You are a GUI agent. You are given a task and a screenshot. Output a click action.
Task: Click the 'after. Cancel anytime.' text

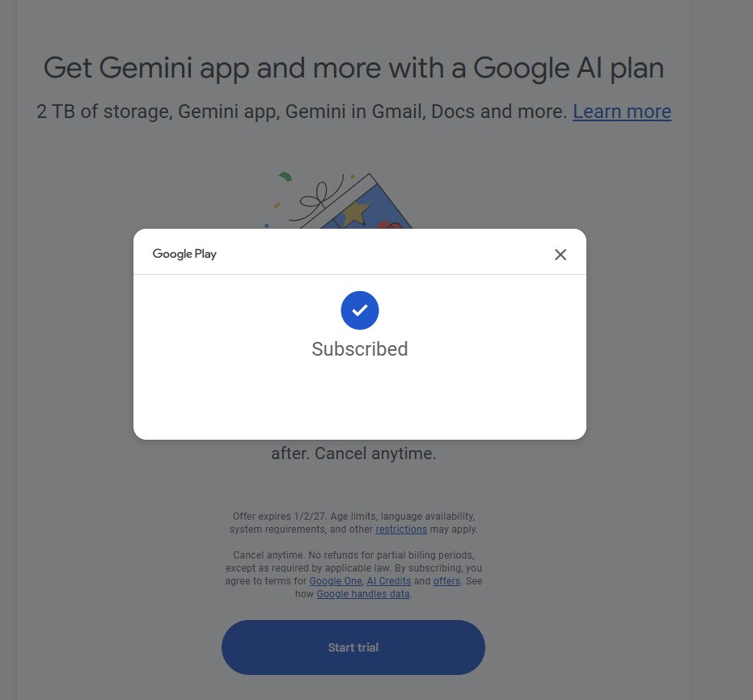(353, 453)
